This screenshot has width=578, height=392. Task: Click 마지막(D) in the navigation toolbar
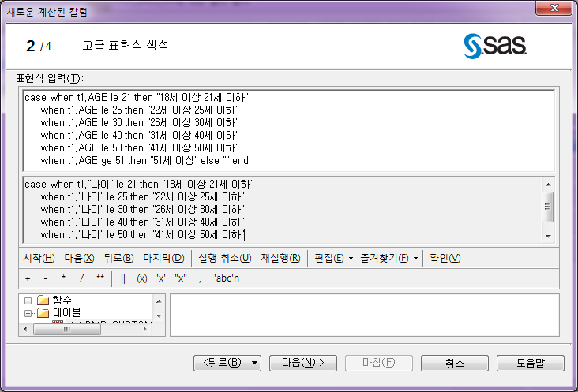pos(163,258)
